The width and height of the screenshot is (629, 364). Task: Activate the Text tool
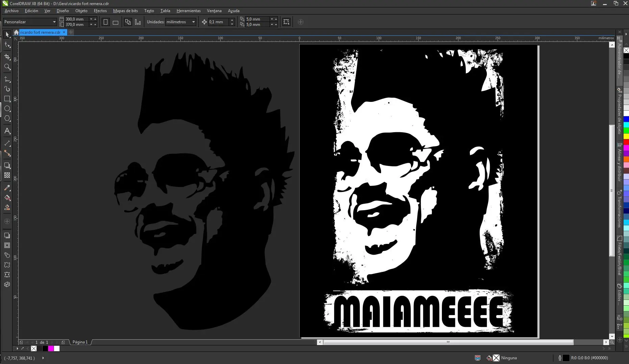pos(7,131)
